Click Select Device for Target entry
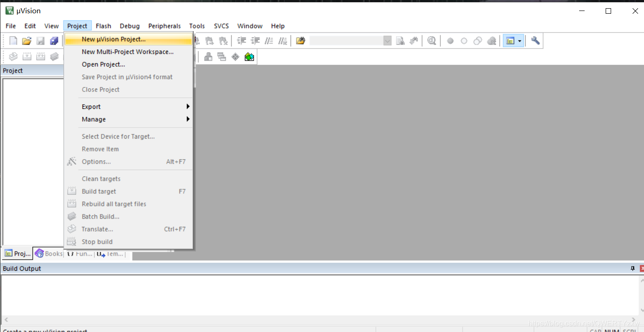The image size is (644, 332). 129,136
